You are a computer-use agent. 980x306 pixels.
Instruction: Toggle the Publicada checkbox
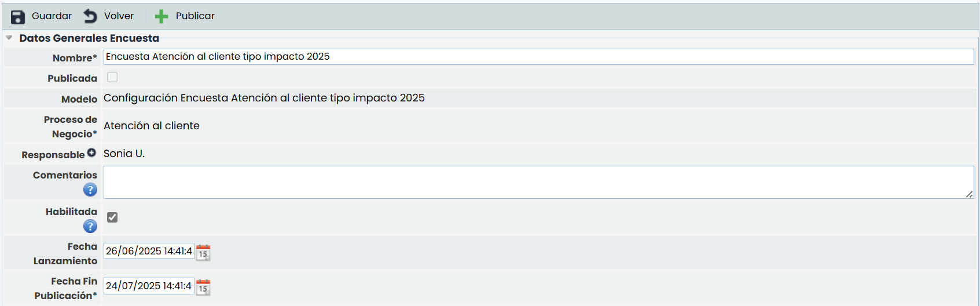(x=112, y=77)
